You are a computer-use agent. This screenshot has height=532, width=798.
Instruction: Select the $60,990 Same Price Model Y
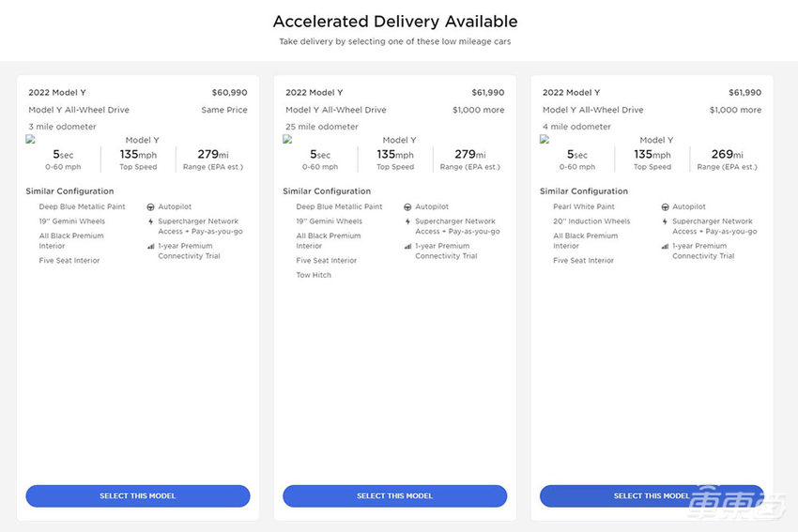(138, 495)
